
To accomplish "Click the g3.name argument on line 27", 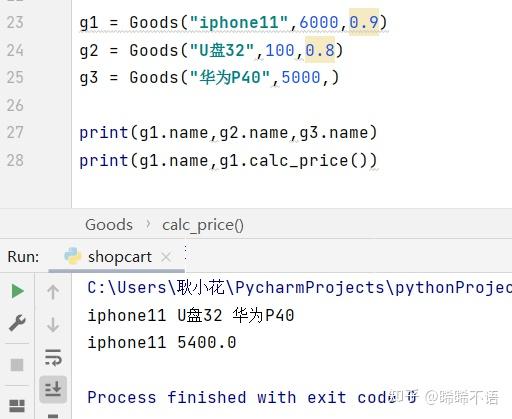I will point(334,133).
